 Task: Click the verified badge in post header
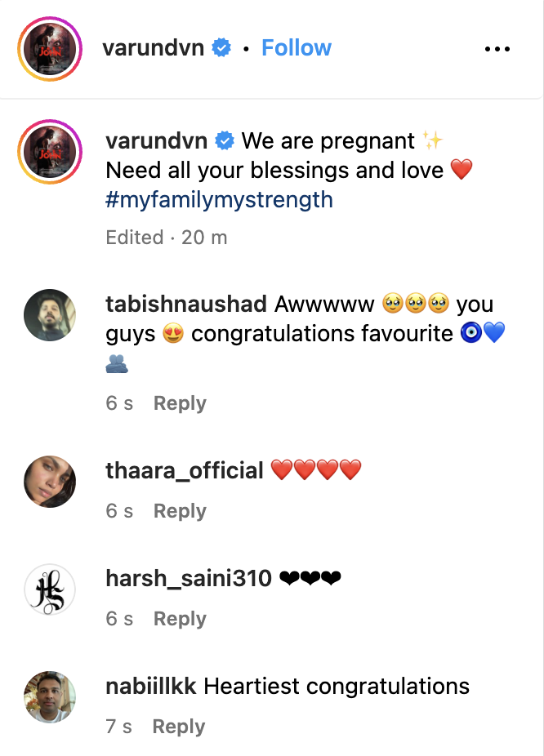tap(221, 47)
